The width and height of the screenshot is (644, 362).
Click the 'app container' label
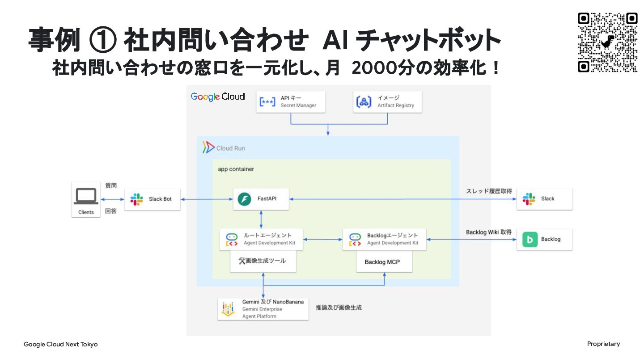(236, 169)
